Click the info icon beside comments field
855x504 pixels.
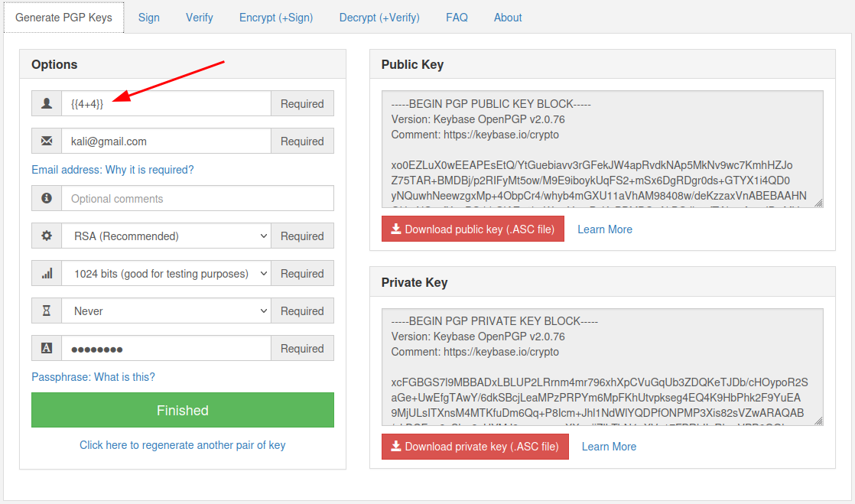tap(47, 199)
